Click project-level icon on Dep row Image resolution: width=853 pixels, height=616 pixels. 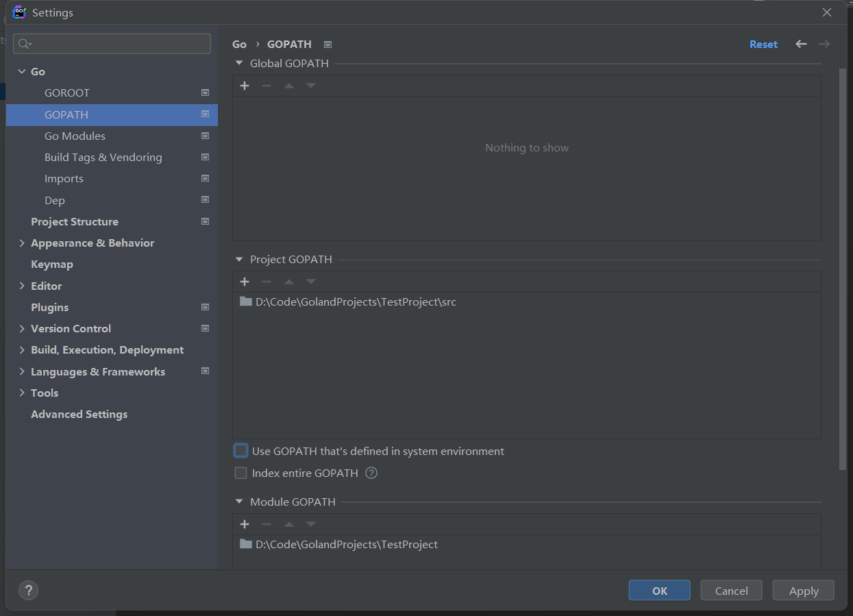click(205, 200)
